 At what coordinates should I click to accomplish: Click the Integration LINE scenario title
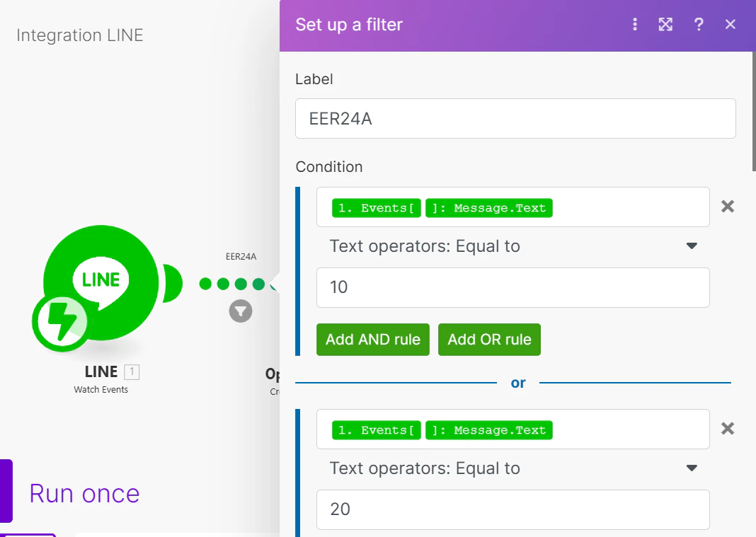pyautogui.click(x=80, y=35)
